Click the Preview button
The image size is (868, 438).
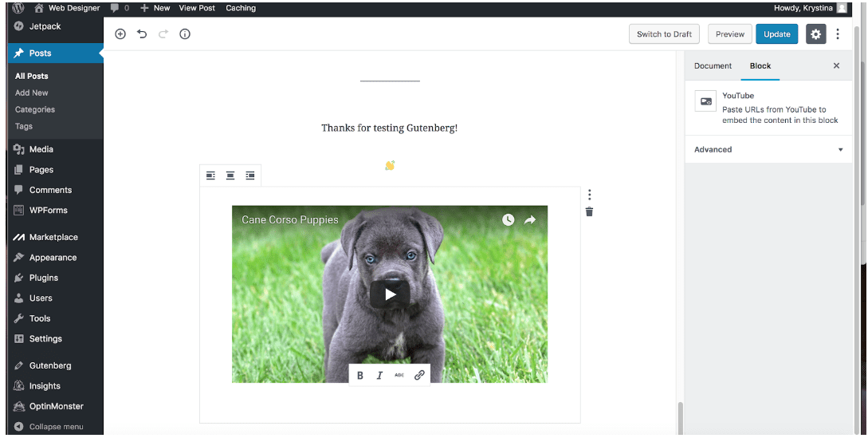click(x=730, y=34)
